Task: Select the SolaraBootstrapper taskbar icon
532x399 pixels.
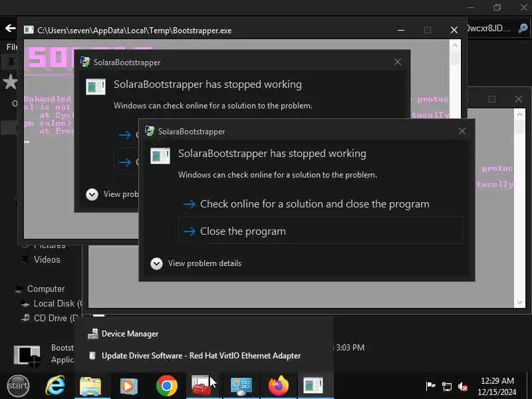Action: (x=313, y=386)
